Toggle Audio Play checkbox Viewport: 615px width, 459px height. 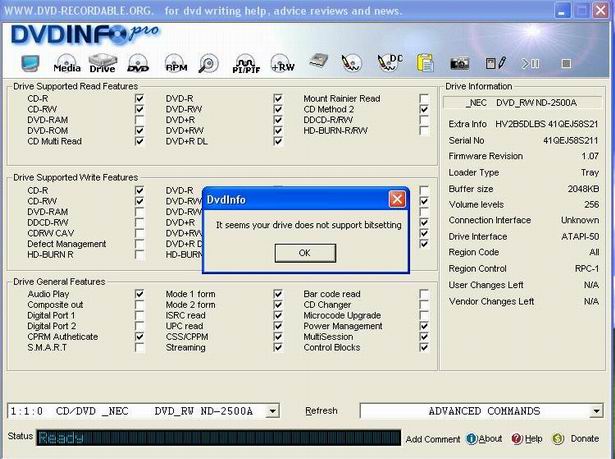(x=139, y=293)
